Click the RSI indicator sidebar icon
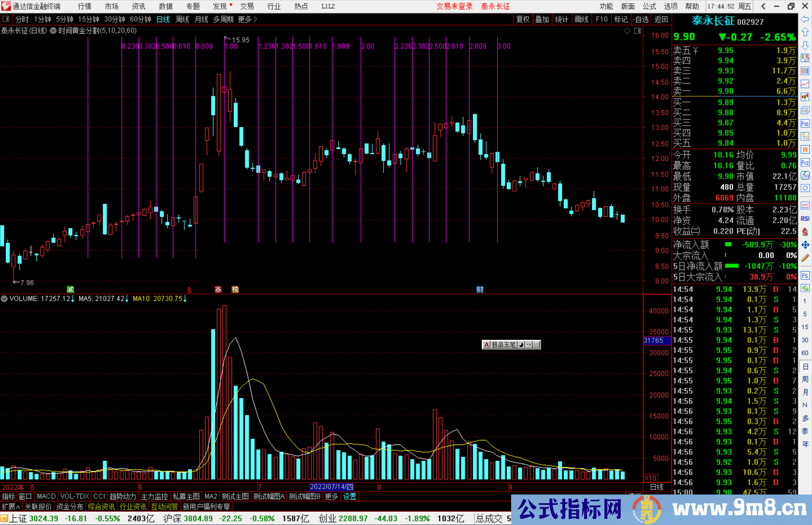The height and width of the screenshot is (525, 812). [805, 219]
